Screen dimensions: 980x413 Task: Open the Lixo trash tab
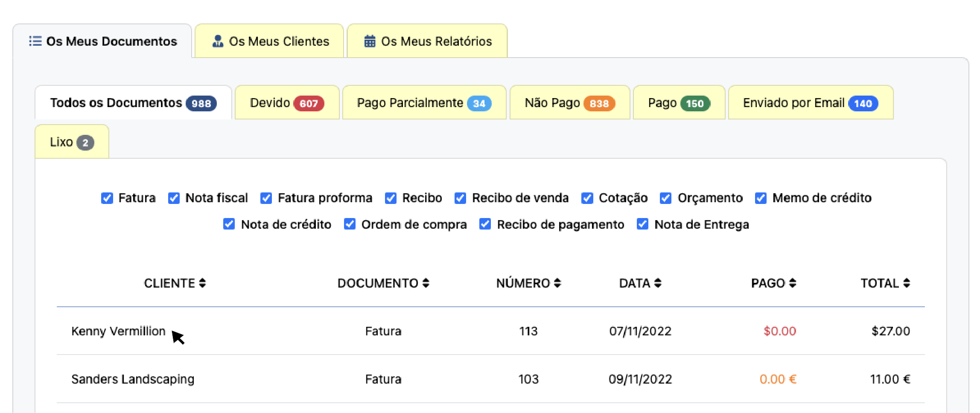[x=72, y=142]
